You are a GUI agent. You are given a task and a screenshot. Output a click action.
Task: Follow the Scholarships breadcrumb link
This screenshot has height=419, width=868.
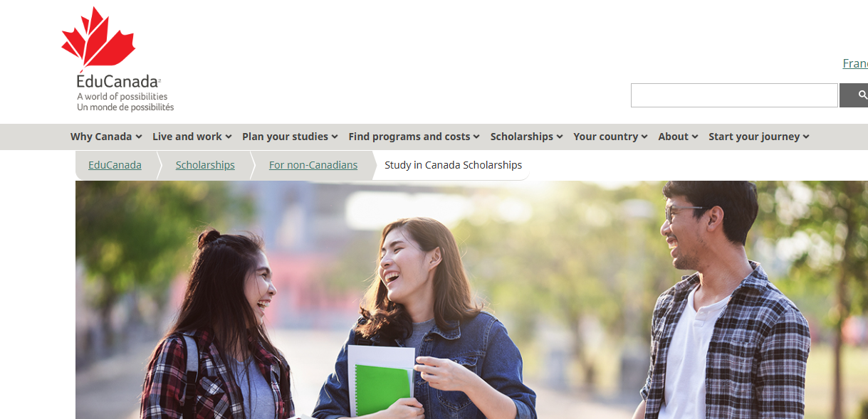pyautogui.click(x=205, y=165)
